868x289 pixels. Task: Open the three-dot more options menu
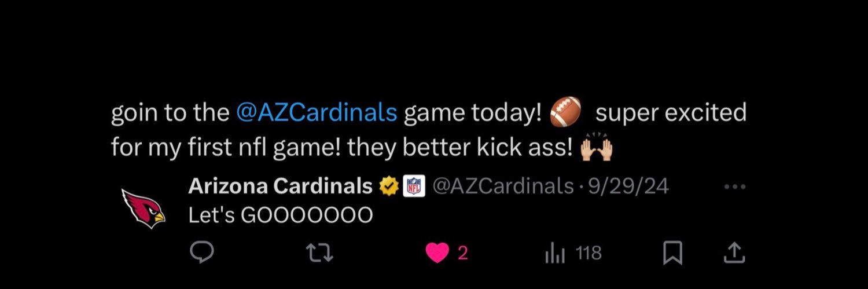735,187
